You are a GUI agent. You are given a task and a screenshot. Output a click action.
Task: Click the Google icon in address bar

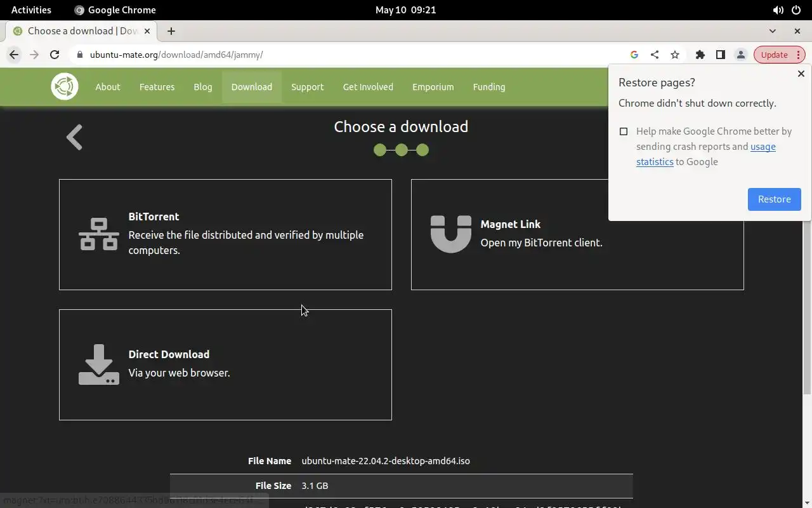click(x=634, y=55)
